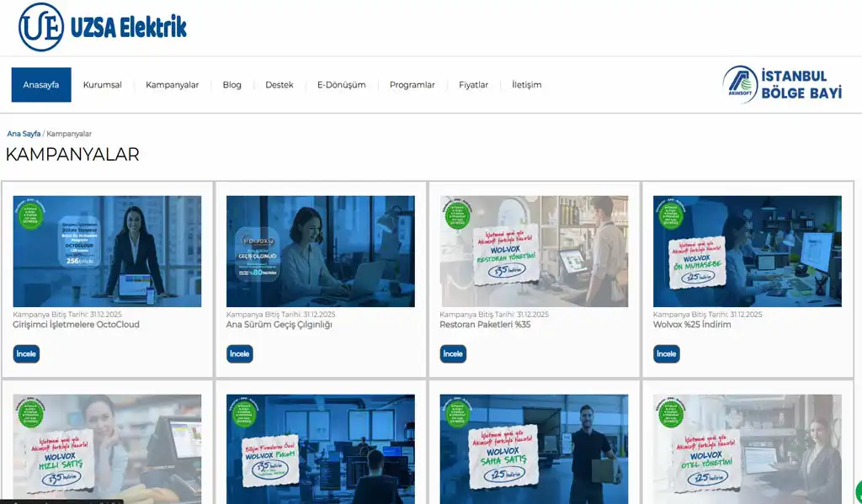The image size is (862, 504).
Task: Open the OctoCloud campaign thumbnail image
Action: click(107, 251)
